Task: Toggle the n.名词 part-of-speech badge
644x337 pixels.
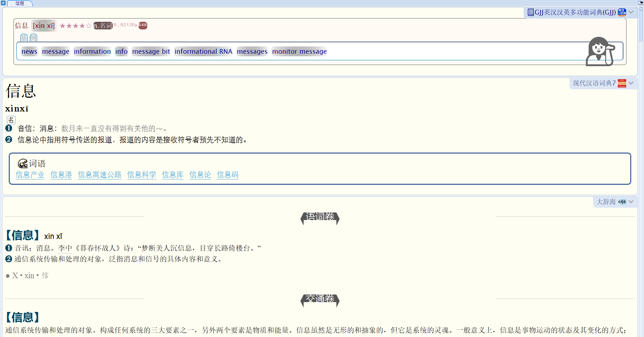Action: [103, 26]
